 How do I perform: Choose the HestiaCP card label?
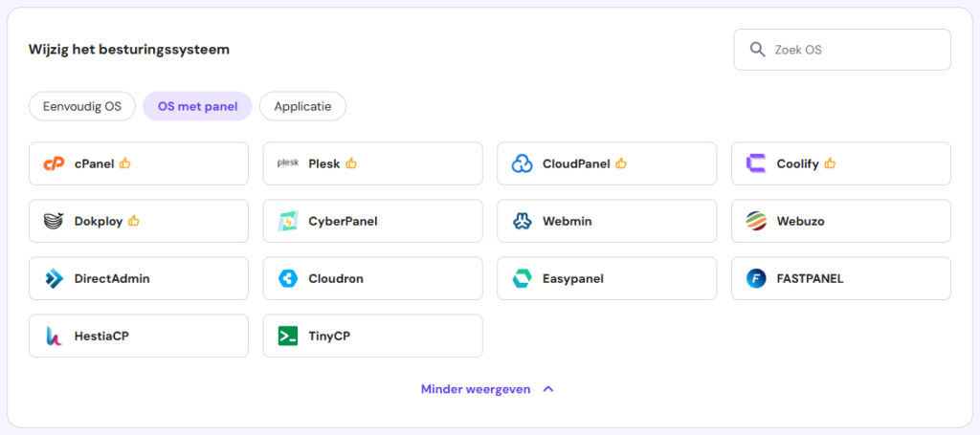click(x=101, y=337)
